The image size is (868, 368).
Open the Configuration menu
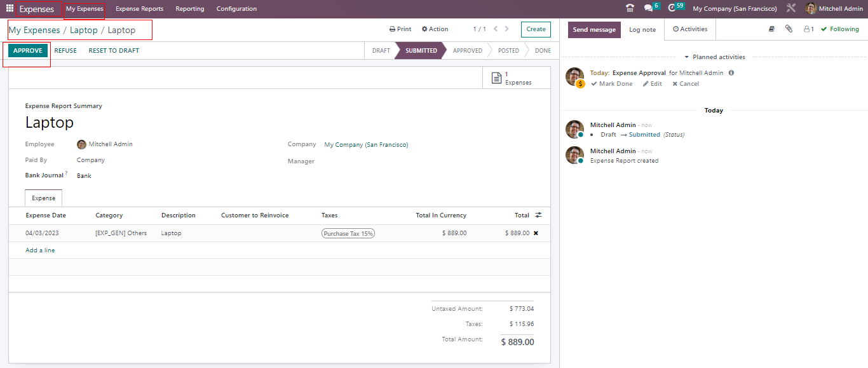click(236, 9)
